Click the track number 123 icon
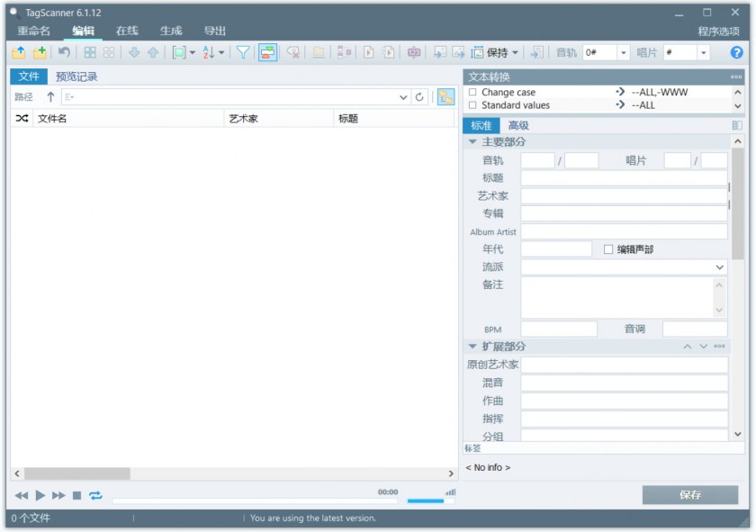Viewport: 756px width, 532px height. (414, 52)
